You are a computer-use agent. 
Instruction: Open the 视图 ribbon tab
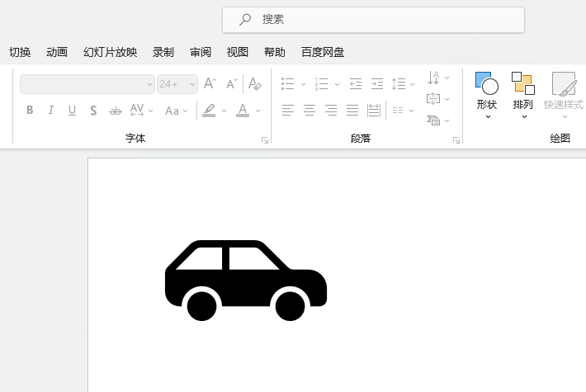click(x=238, y=52)
